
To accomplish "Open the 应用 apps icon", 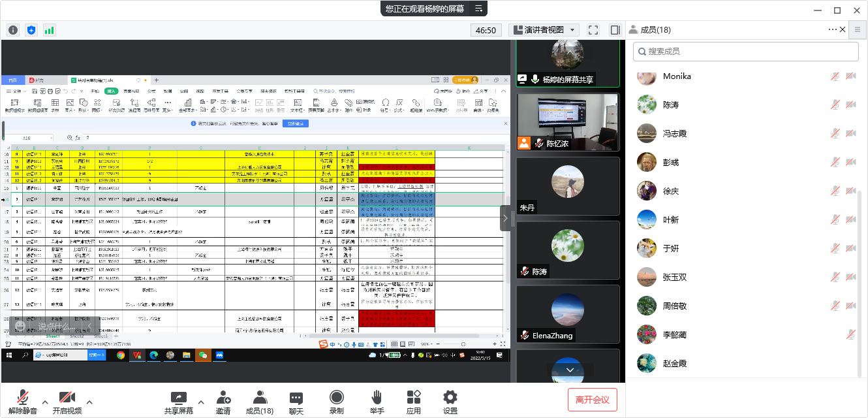I will pyautogui.click(x=414, y=402).
